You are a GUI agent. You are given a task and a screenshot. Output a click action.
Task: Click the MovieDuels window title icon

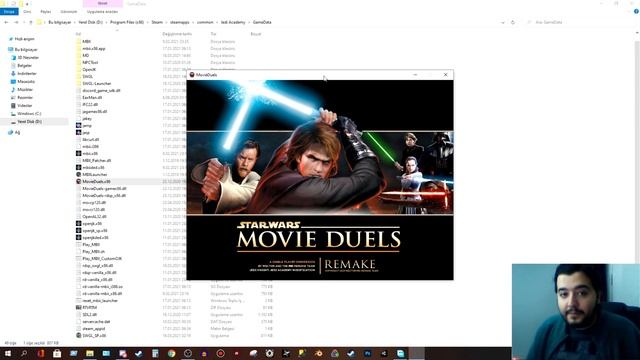click(x=192, y=75)
